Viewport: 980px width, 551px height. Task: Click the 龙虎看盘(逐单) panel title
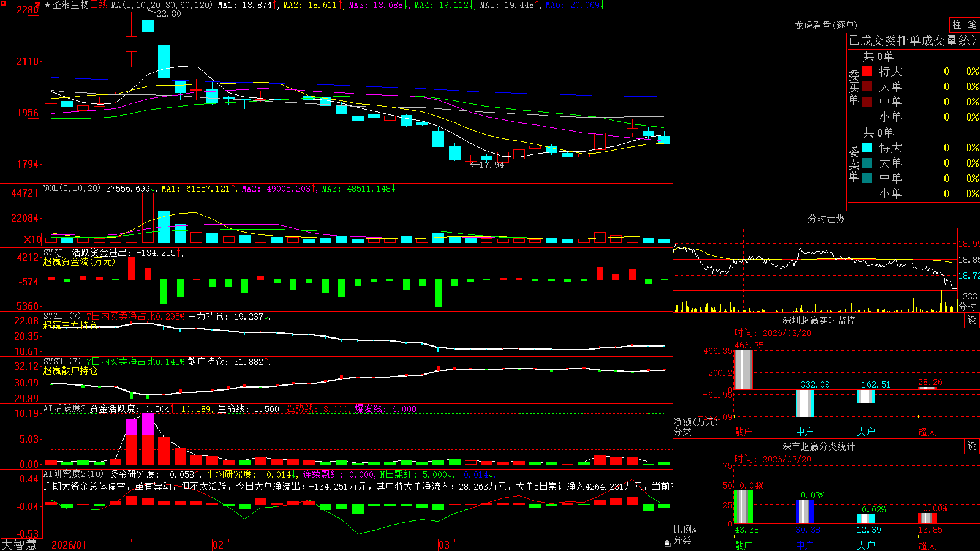826,25
